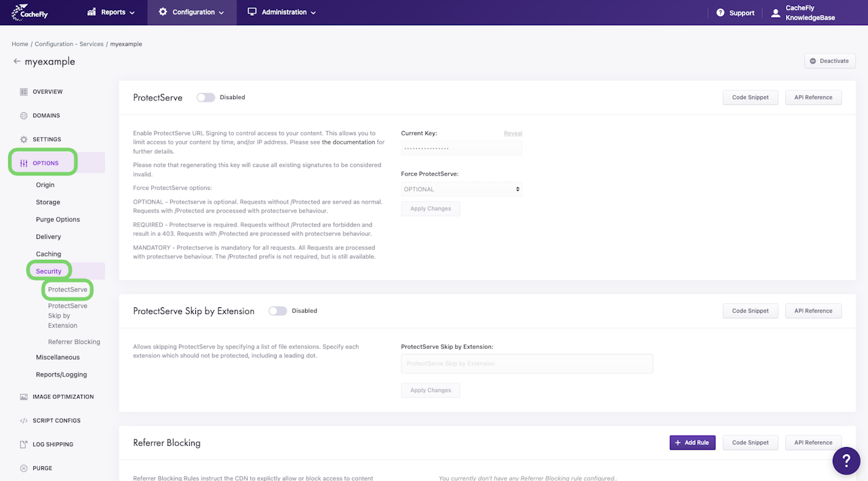Toggle ProtectServe Skip by Extension on
The height and width of the screenshot is (481, 868).
pos(277,311)
